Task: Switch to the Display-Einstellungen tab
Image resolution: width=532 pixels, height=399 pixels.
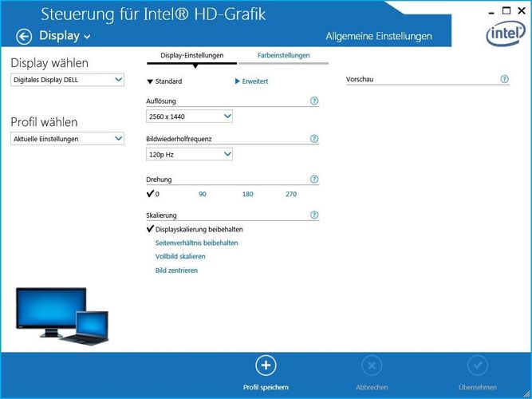Action: point(192,55)
